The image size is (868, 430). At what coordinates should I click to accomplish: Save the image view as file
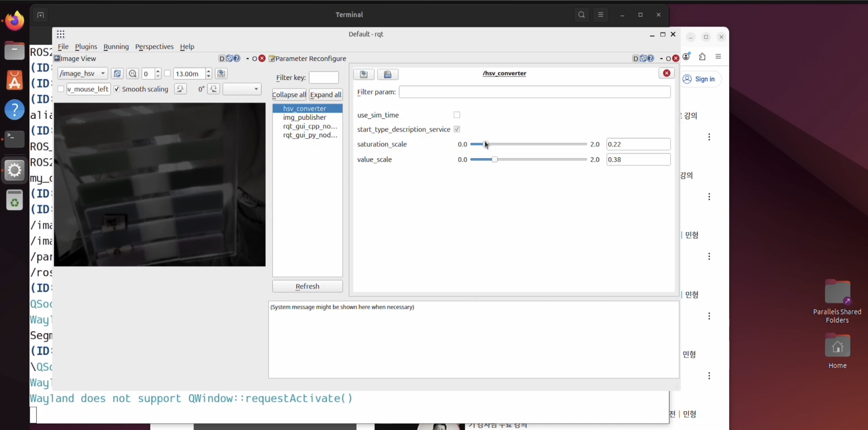pyautogui.click(x=221, y=74)
